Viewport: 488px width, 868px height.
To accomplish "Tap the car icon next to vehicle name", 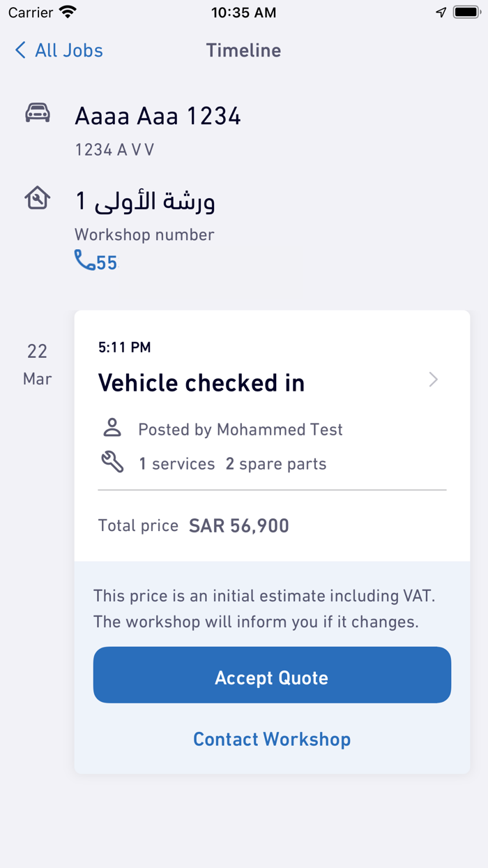I will (38, 112).
